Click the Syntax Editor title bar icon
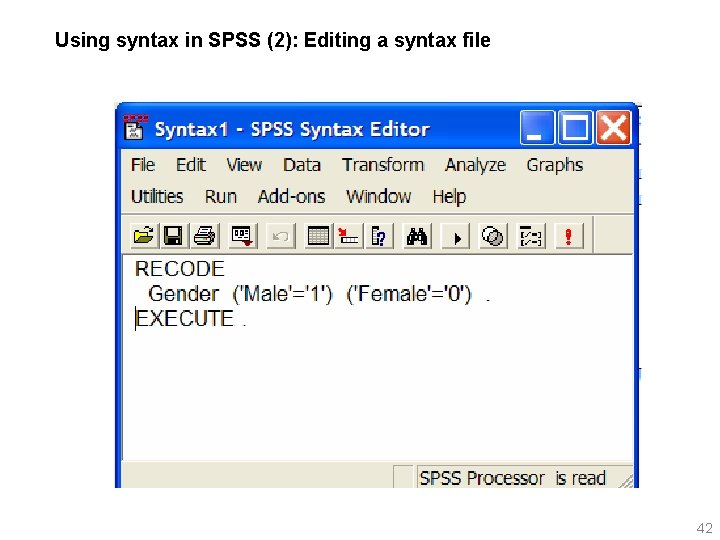The image size is (720, 540). coord(135,127)
